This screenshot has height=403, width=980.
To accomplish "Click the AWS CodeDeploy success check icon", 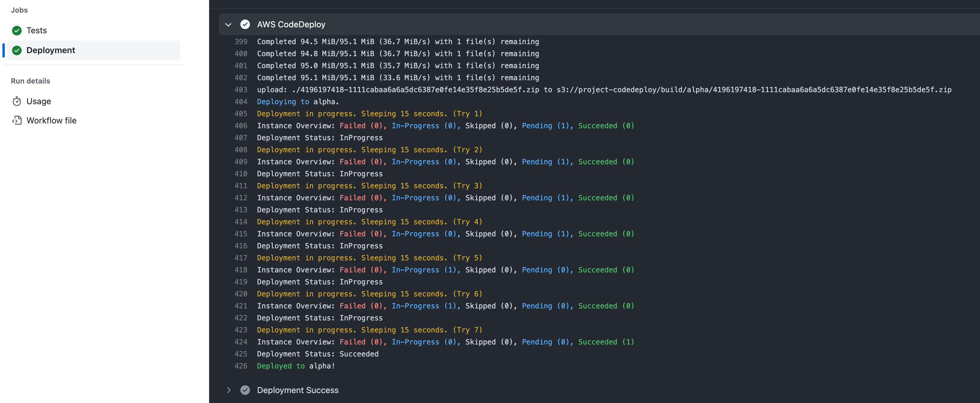I will pos(245,24).
